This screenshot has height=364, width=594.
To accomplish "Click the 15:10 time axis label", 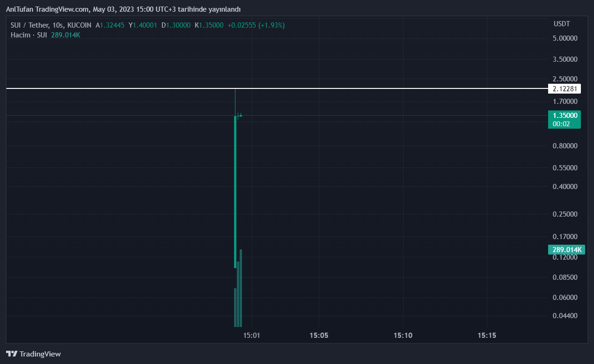I will (403, 335).
